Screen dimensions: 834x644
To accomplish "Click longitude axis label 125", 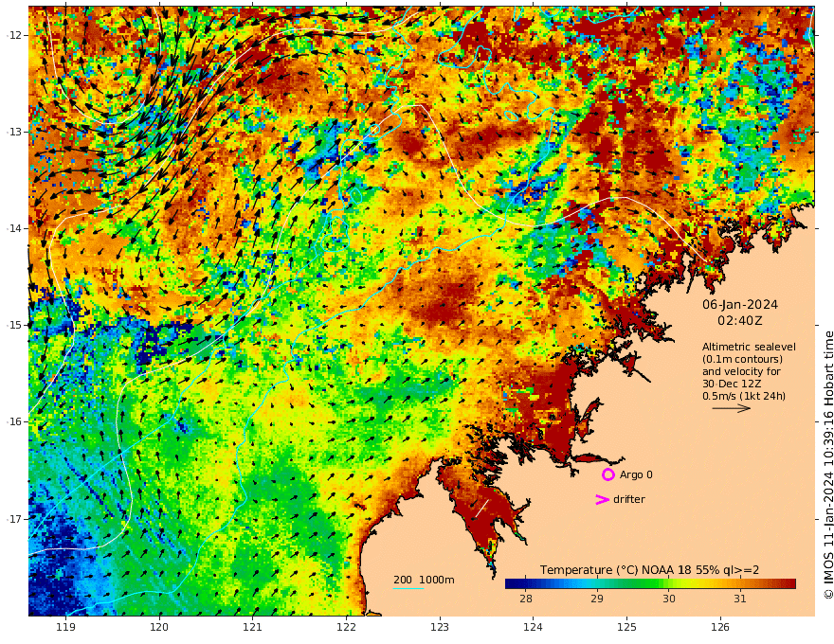I will [626, 627].
